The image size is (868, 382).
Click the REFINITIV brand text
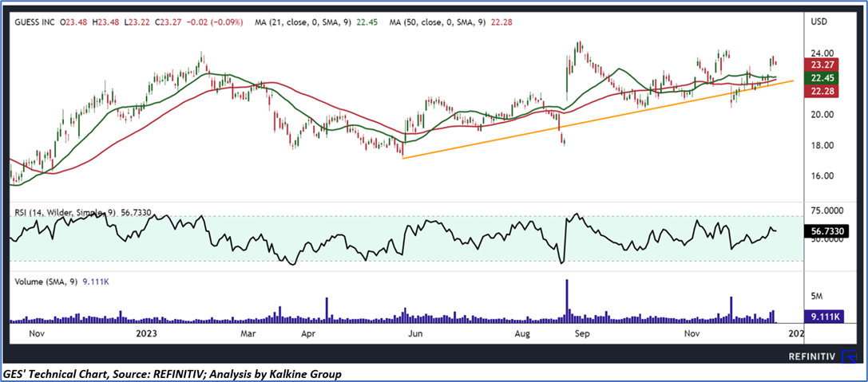click(x=811, y=357)
